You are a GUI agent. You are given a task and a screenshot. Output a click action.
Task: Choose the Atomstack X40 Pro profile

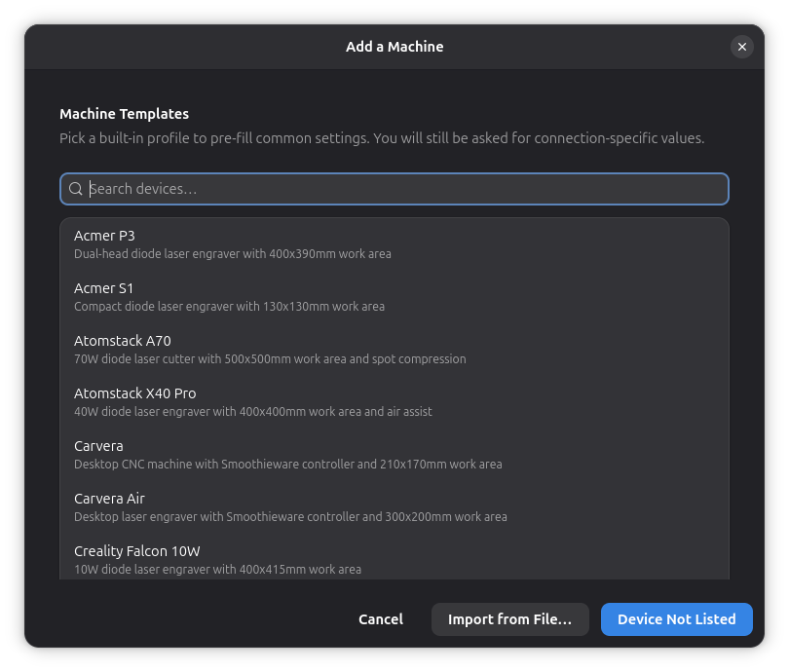pos(394,402)
